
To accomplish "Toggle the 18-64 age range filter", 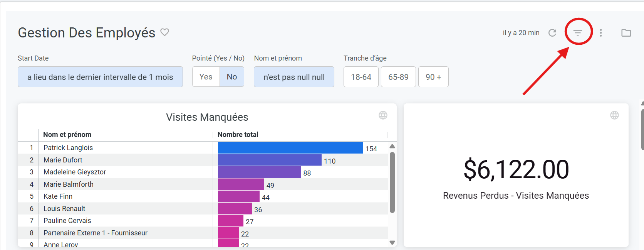I will [361, 77].
